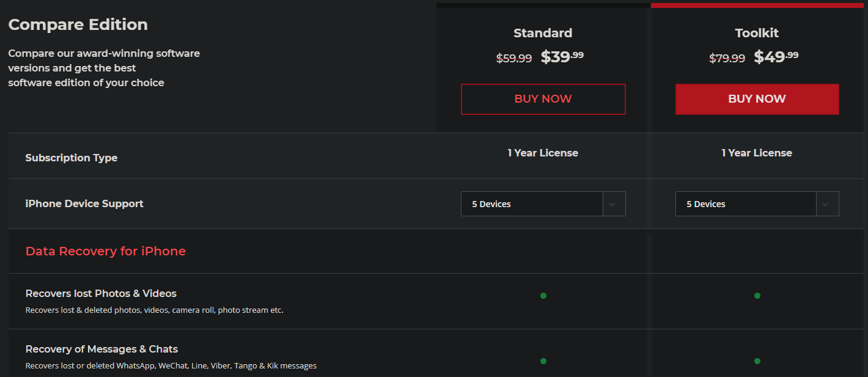Click the $39.99 Standard price

pos(562,57)
